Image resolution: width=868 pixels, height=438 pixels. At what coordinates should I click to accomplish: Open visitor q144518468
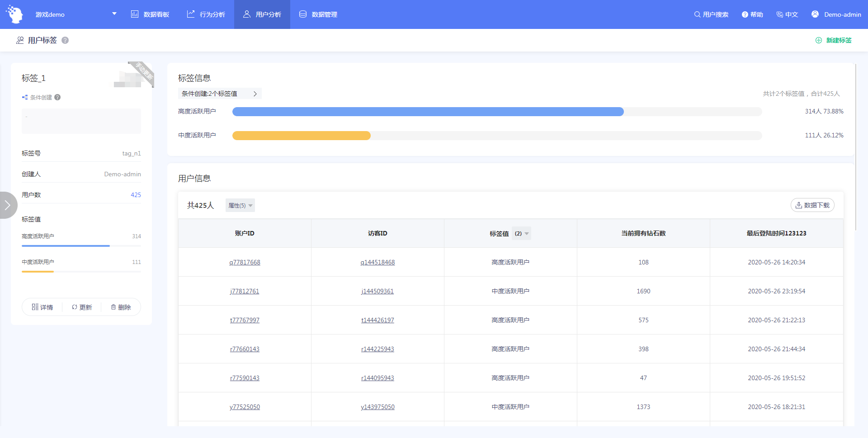[377, 262]
